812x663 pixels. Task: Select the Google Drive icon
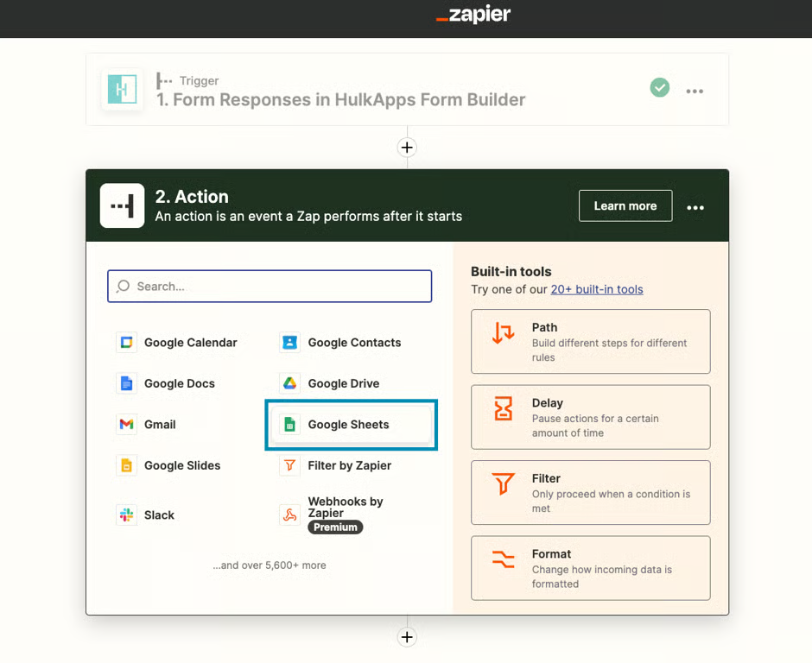tap(290, 383)
